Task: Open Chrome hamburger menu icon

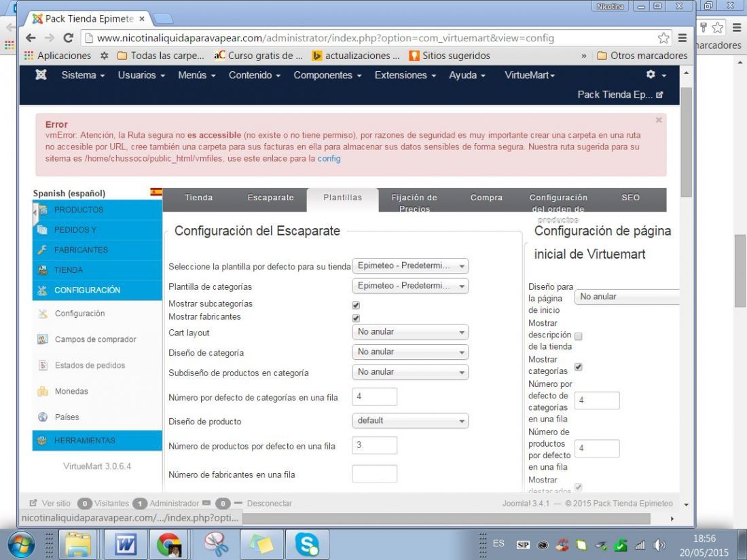Action: [x=682, y=38]
